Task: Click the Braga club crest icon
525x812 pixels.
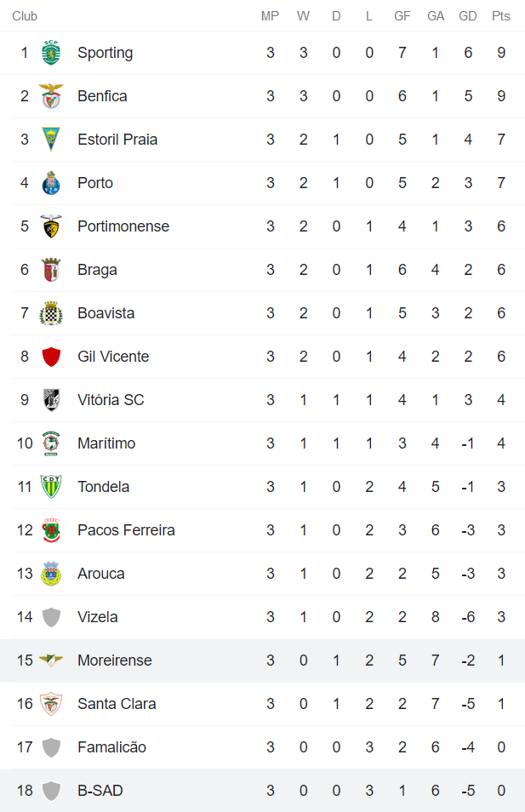Action: [52, 270]
